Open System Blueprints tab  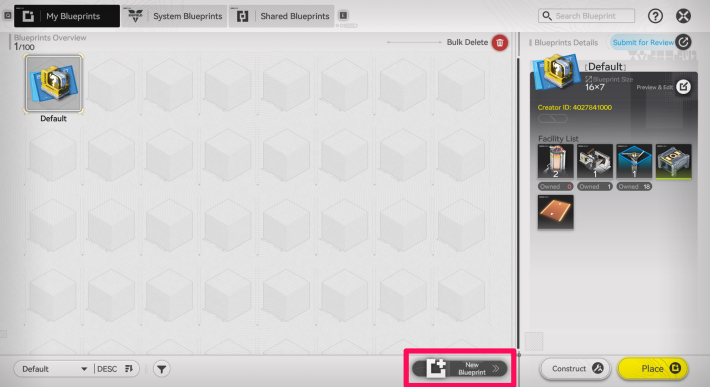[174, 16]
